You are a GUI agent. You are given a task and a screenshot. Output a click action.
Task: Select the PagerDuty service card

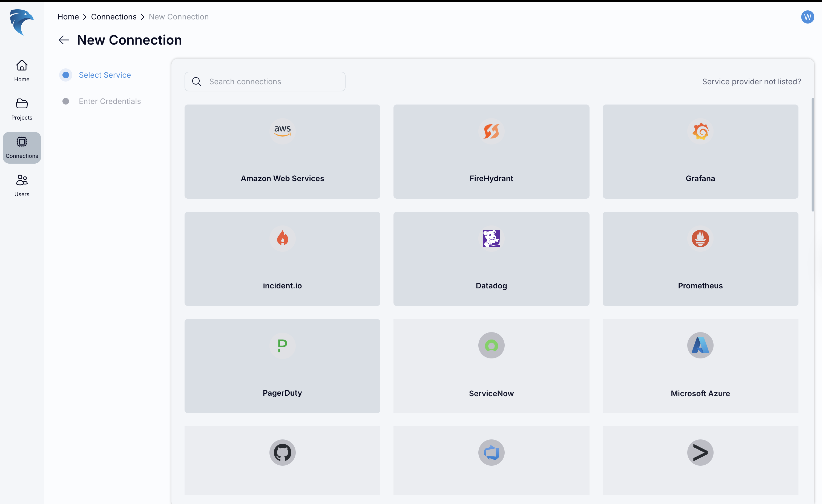[x=282, y=366]
